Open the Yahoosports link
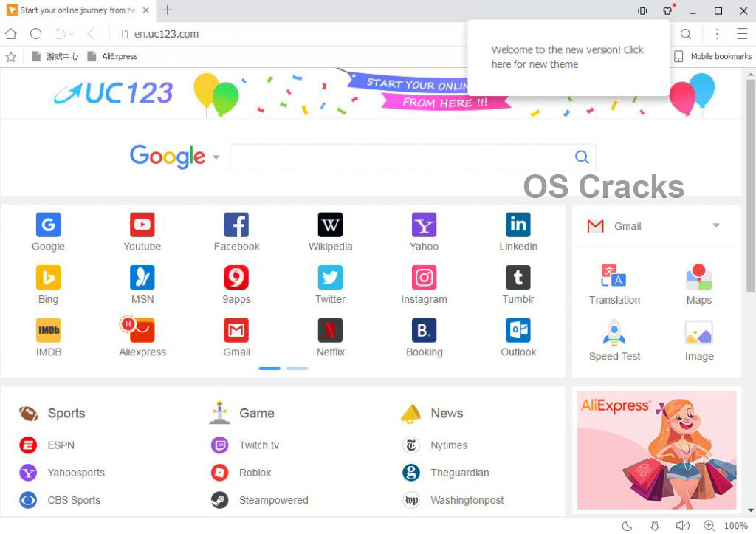The height and width of the screenshot is (534, 756). (62, 472)
